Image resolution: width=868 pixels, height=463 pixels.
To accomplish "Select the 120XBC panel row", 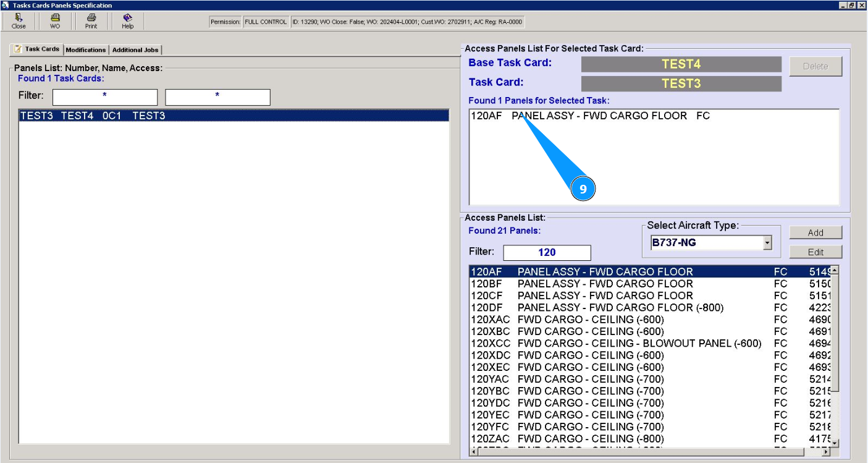I will click(650, 331).
